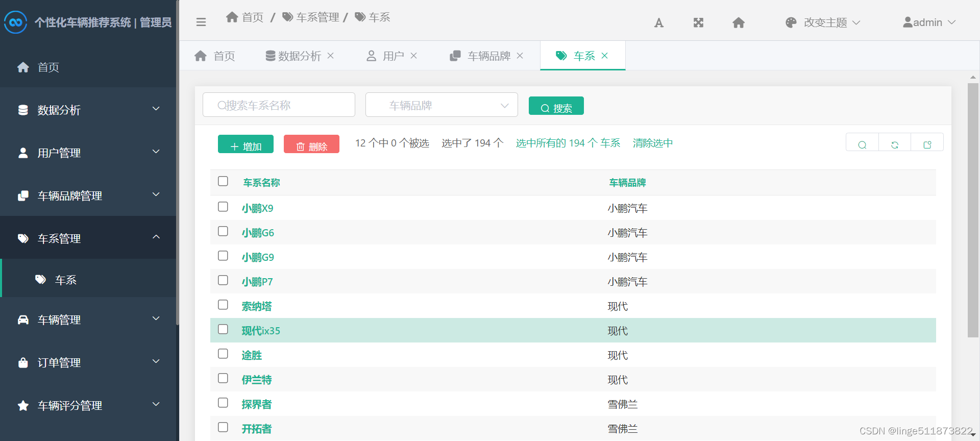Click the lock icon beside 订单管理

pyautogui.click(x=23, y=362)
